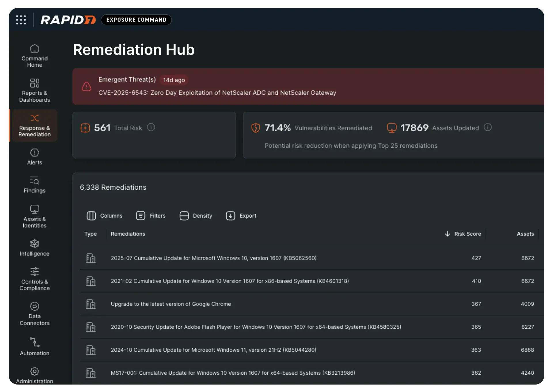Click risk score 427
Viewport: 553px width, 392px height.
476,258
